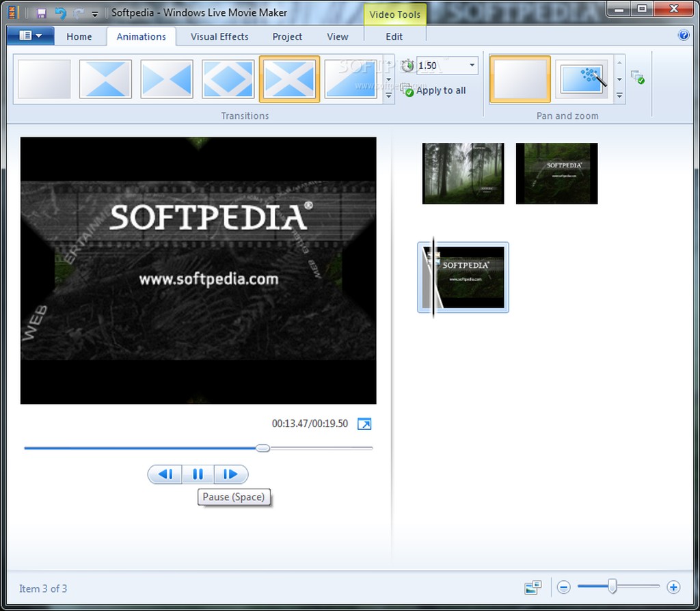Apply the vertical bow tie transition

pyautogui.click(x=105, y=79)
